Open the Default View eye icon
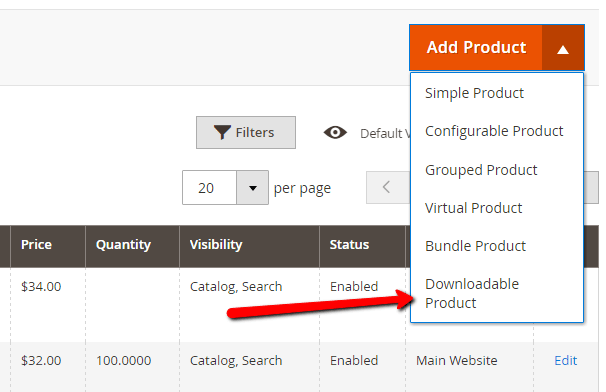 (x=335, y=133)
